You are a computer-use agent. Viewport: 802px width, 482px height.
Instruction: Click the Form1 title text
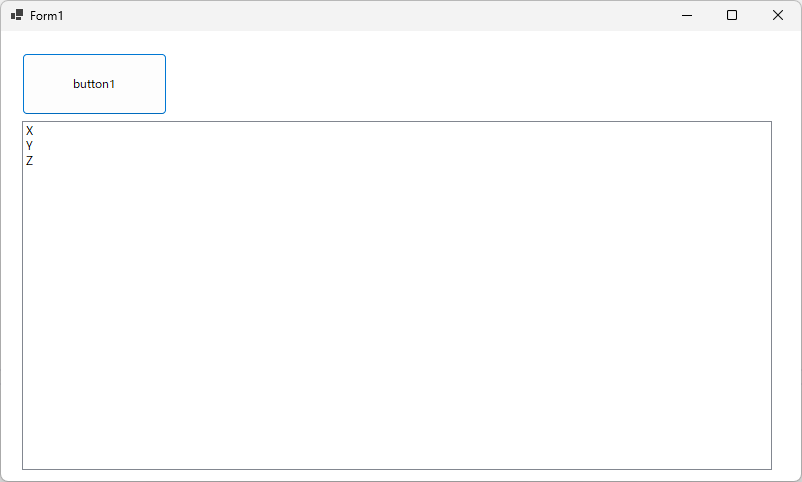point(47,16)
